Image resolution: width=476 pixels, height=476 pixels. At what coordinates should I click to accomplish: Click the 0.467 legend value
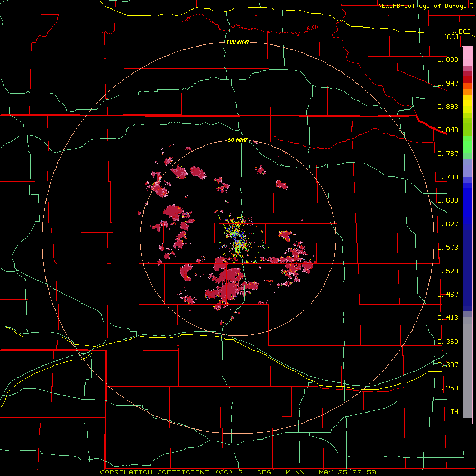click(x=448, y=295)
